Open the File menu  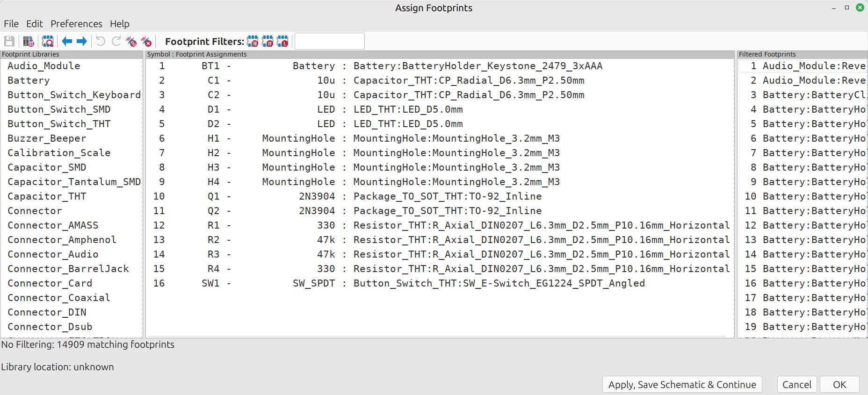[11, 24]
